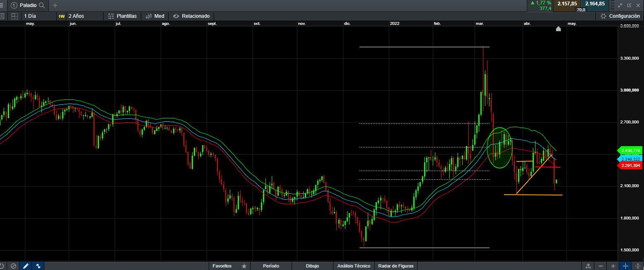
Task: Open the Período menu
Action: tap(271, 266)
